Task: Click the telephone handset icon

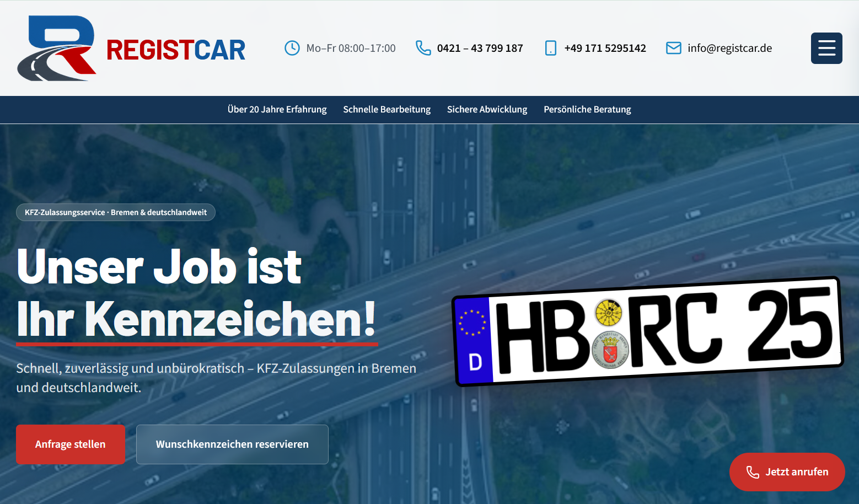Action: pyautogui.click(x=423, y=48)
